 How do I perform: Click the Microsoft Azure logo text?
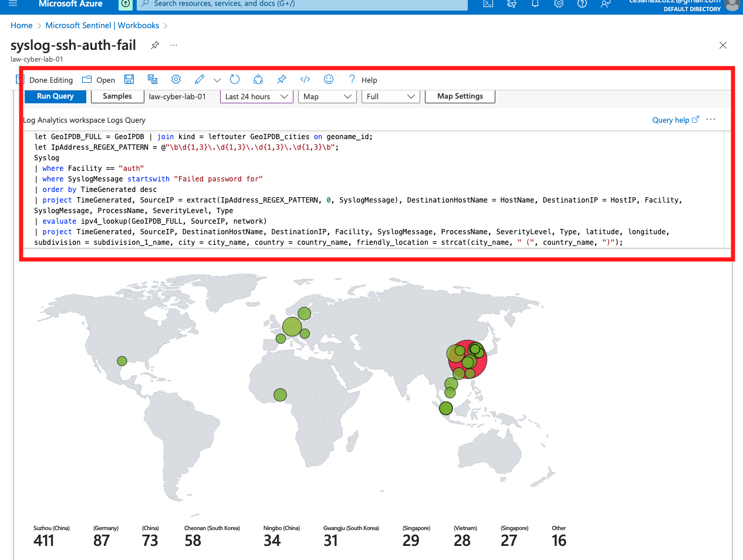pos(70,4)
